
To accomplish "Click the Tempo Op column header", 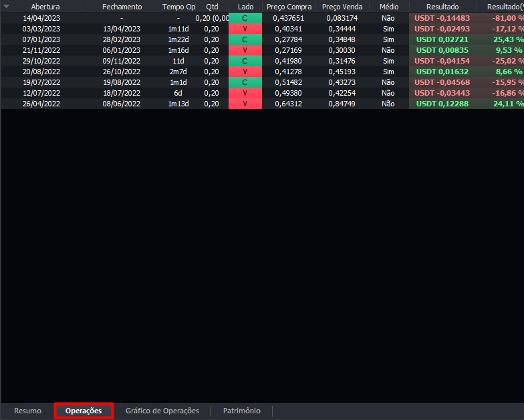I will 178,7.
